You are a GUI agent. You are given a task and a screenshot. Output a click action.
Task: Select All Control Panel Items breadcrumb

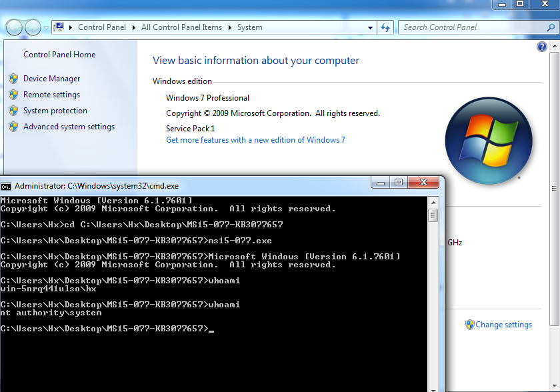(x=181, y=27)
